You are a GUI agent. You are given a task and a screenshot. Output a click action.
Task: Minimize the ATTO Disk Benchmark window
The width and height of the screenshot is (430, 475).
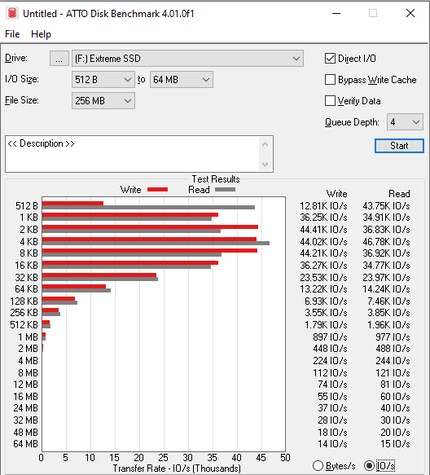(336, 13)
